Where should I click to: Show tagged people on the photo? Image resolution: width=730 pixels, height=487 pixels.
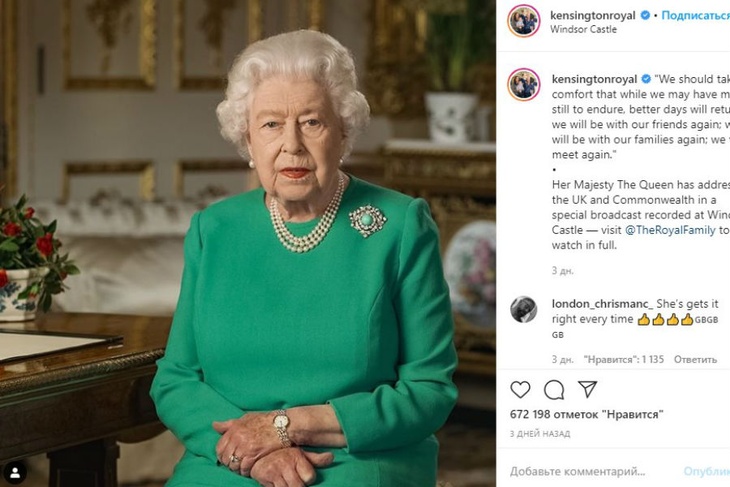coord(15,470)
